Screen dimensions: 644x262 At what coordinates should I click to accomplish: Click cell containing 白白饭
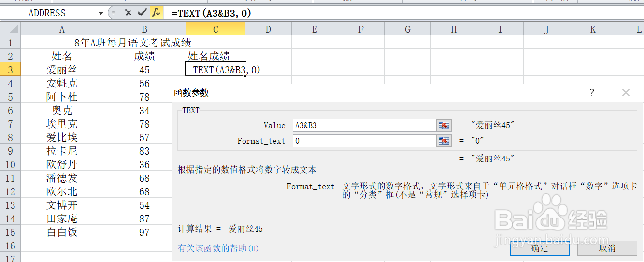[x=62, y=232]
